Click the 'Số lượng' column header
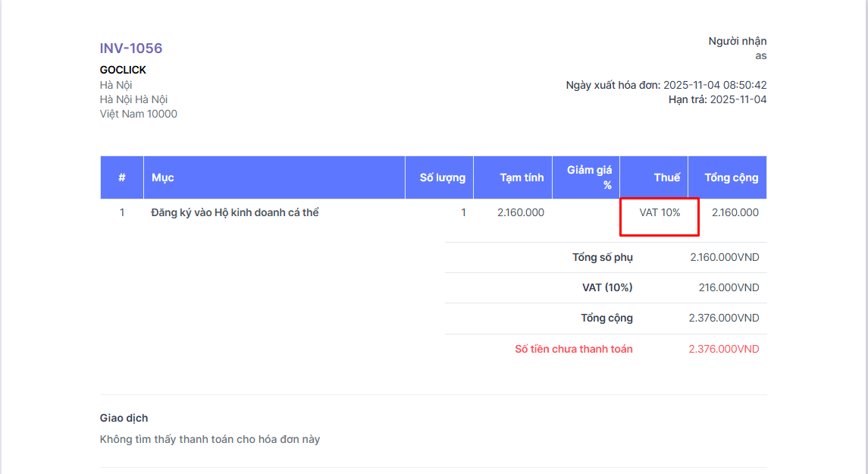The width and height of the screenshot is (868, 474). pos(442,177)
